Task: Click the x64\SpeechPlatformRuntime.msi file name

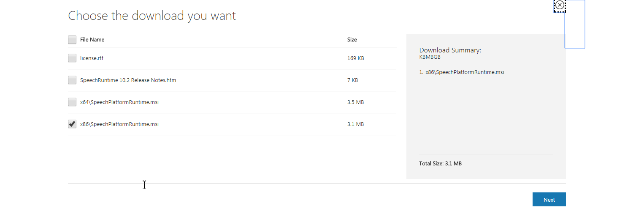Action: (x=119, y=102)
